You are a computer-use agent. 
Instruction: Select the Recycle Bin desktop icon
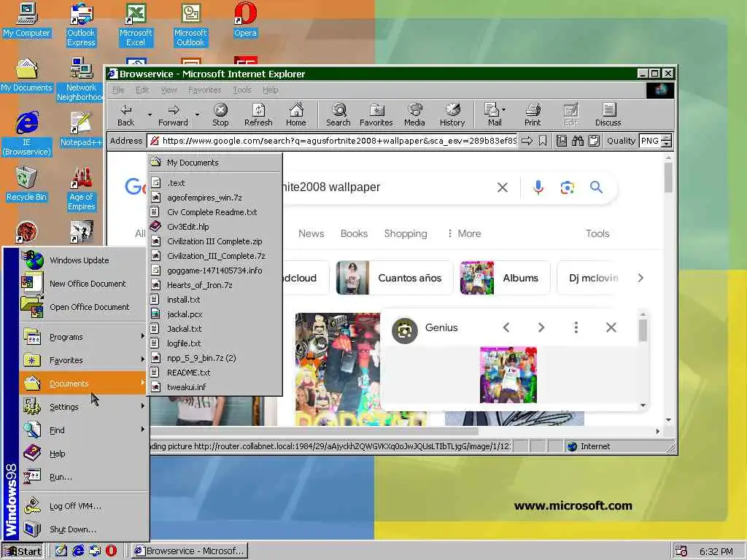click(26, 184)
